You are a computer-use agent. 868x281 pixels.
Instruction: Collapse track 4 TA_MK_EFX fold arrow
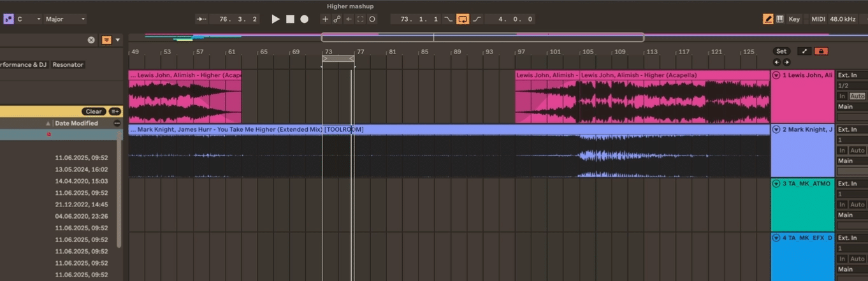tap(776, 238)
